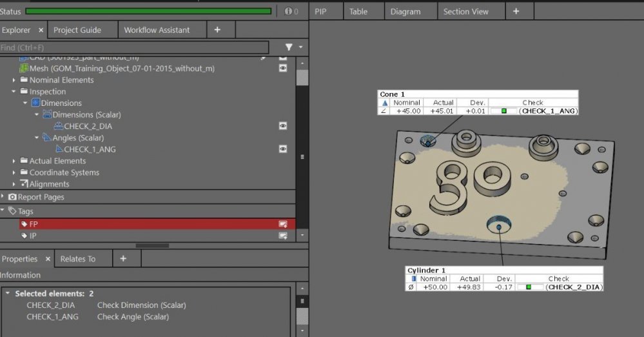Click the info icon beside the Status bar
The height and width of the screenshot is (337, 644).
coord(288,11)
